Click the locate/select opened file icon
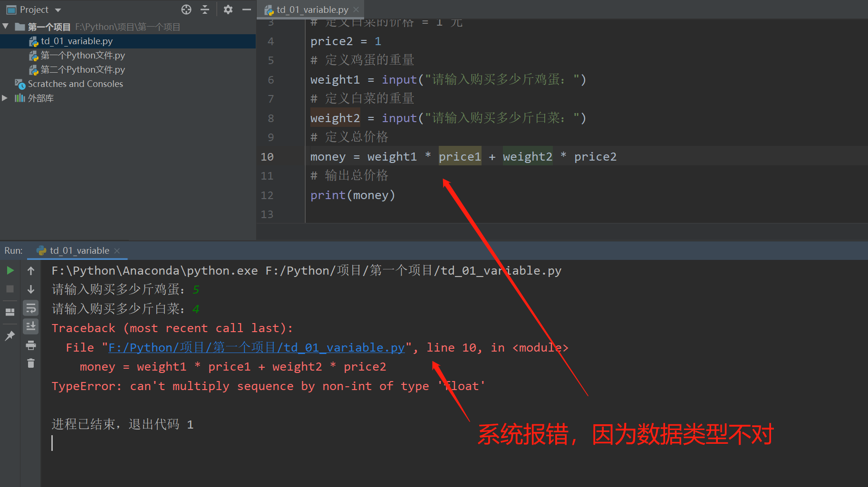Image resolution: width=868 pixels, height=487 pixels. click(186, 10)
